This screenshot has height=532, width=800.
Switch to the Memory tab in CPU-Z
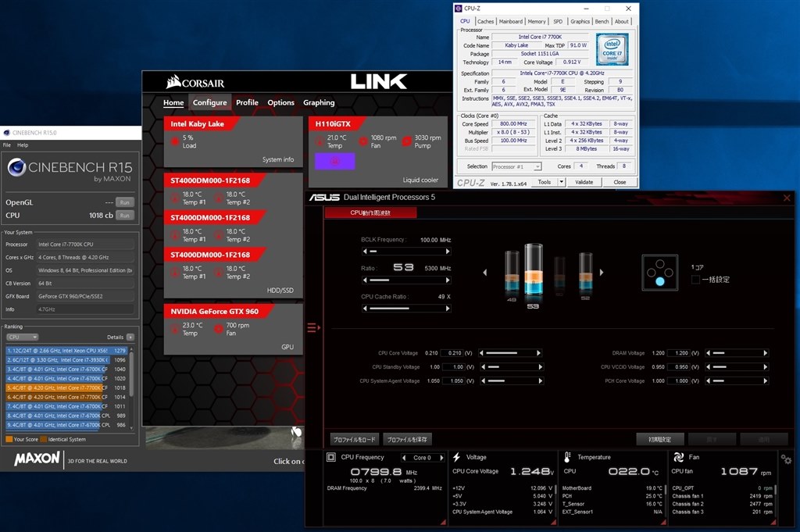pyautogui.click(x=537, y=21)
